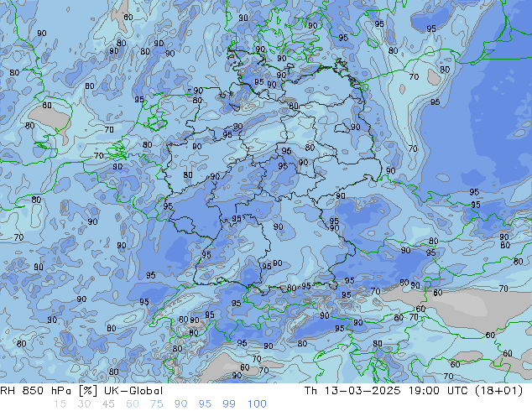Select the 30 value in the color legend
This screenshot has height=411, width=532.
pos(84,404)
